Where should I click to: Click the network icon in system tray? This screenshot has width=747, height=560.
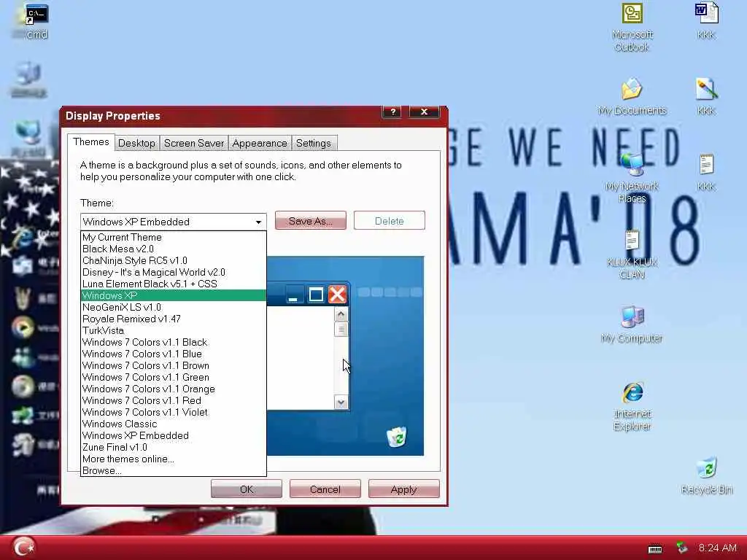pyautogui.click(x=682, y=548)
